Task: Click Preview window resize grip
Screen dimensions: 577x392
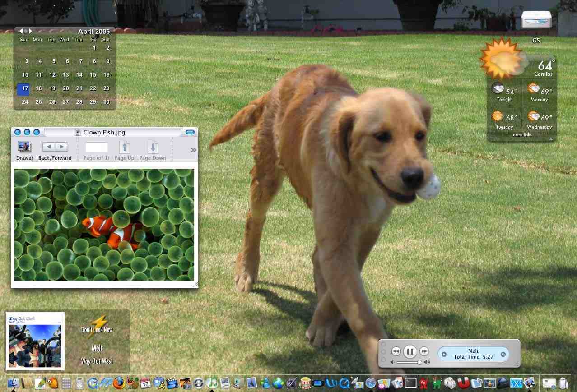Action: [195, 285]
